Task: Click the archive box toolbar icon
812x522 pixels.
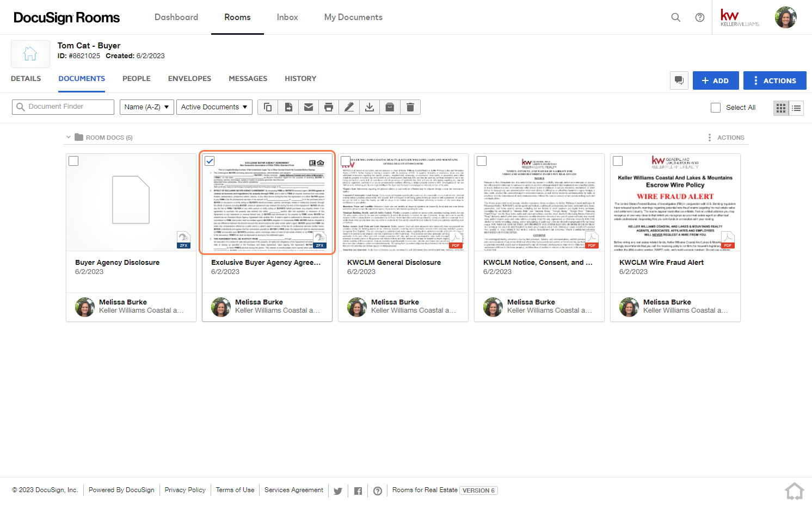Action: [390, 107]
